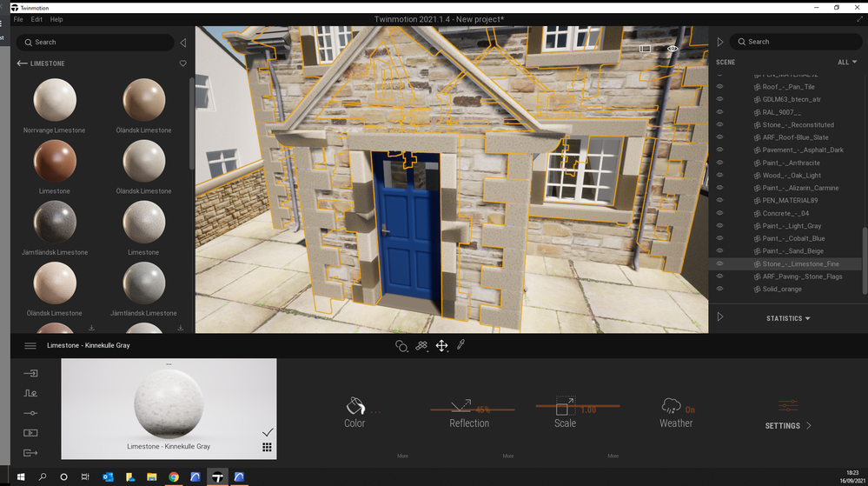Download the cut-off left material asset
Image resolution: width=868 pixels, height=486 pixels.
91,328
